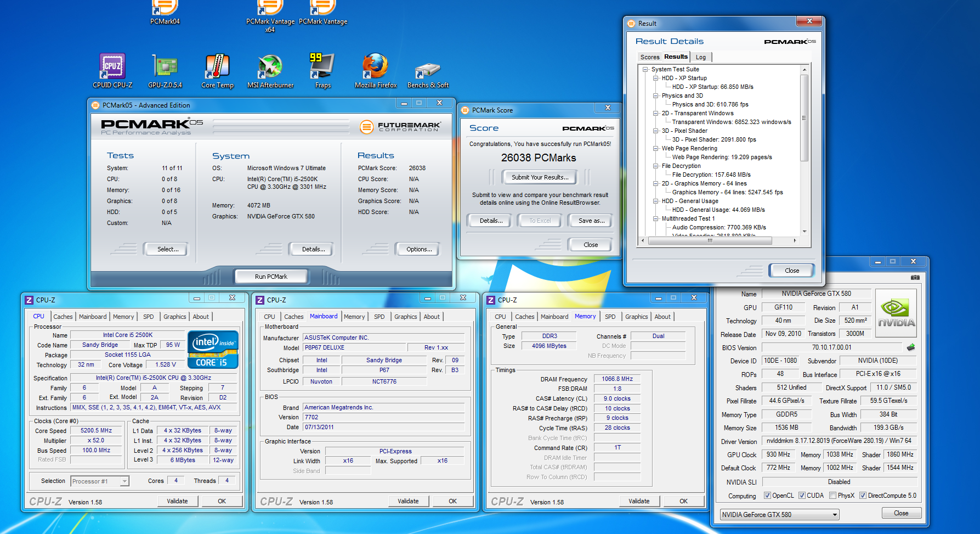Open Graphics tab in Memory CPU-Z window
Screen dimensions: 980x534
(637, 317)
